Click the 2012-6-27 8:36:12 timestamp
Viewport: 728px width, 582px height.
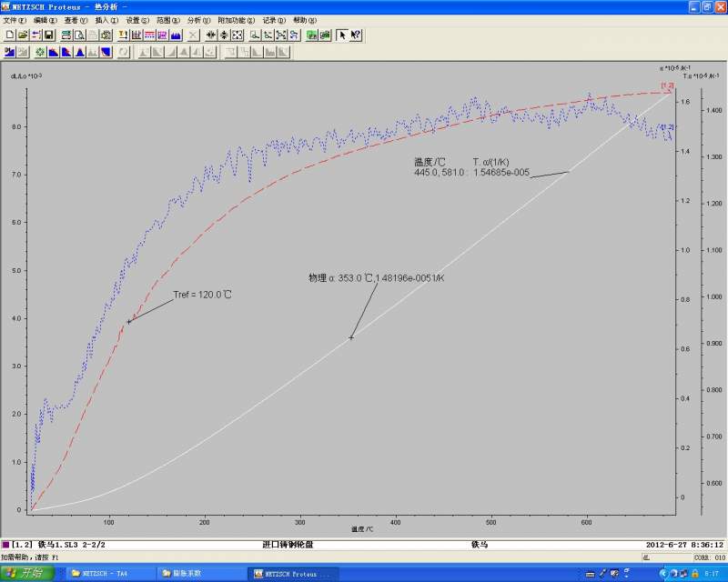[685, 545]
